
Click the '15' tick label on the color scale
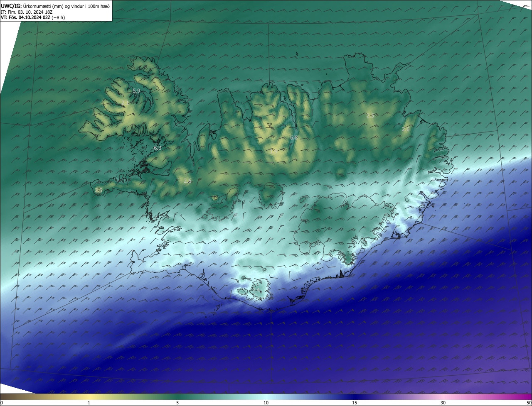click(x=355, y=403)
